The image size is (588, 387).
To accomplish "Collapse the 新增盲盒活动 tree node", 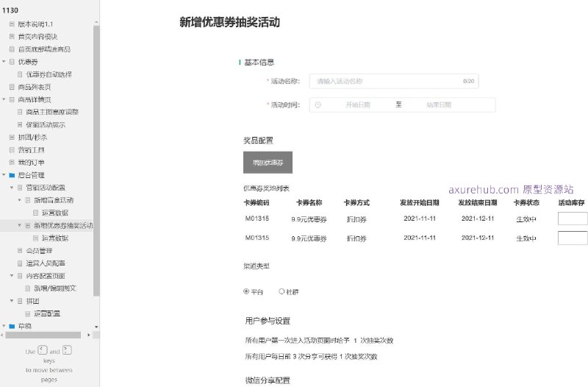I will [20, 200].
